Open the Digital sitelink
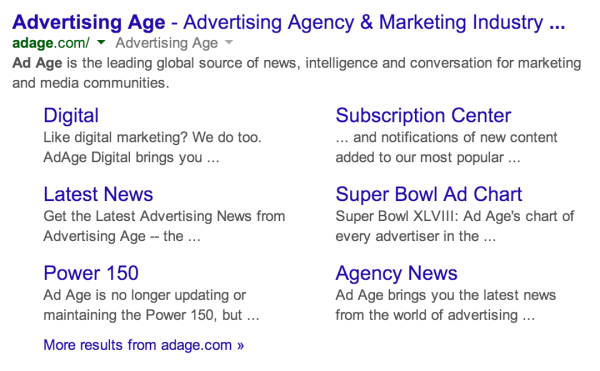 pyautogui.click(x=71, y=115)
